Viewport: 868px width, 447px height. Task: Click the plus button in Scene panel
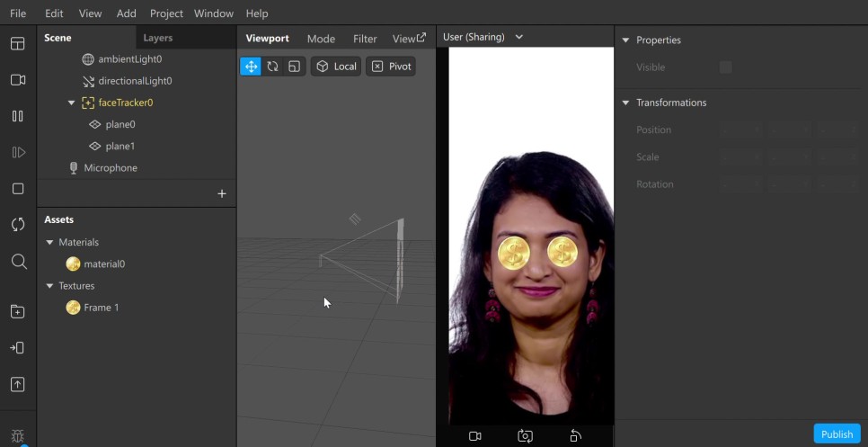point(222,194)
